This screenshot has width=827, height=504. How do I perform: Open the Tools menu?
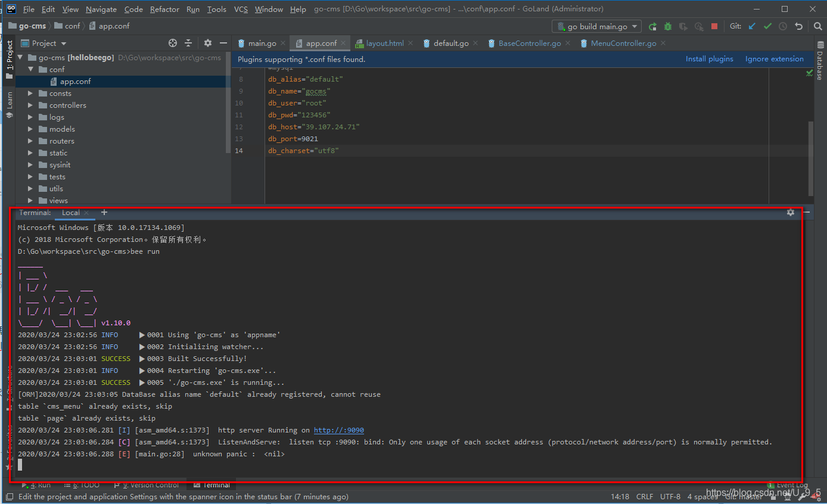click(217, 9)
